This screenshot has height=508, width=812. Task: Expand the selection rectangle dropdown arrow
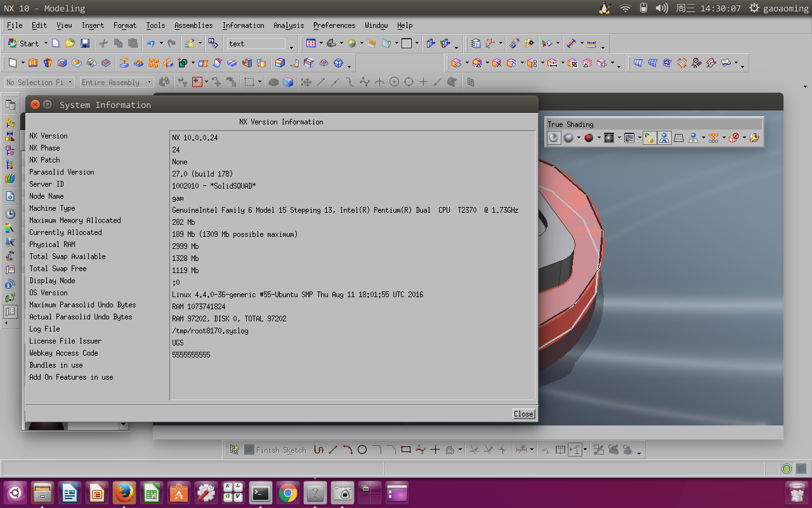click(x=261, y=83)
